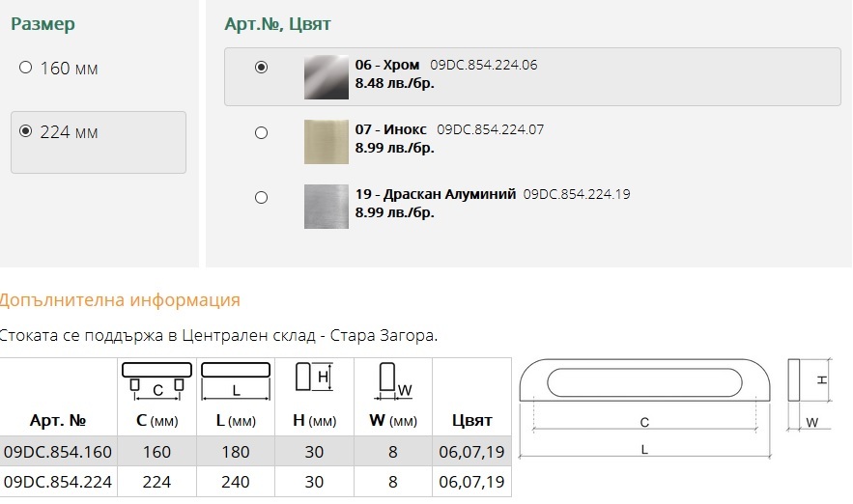Select the 09DC.854.224 table row

click(256, 481)
